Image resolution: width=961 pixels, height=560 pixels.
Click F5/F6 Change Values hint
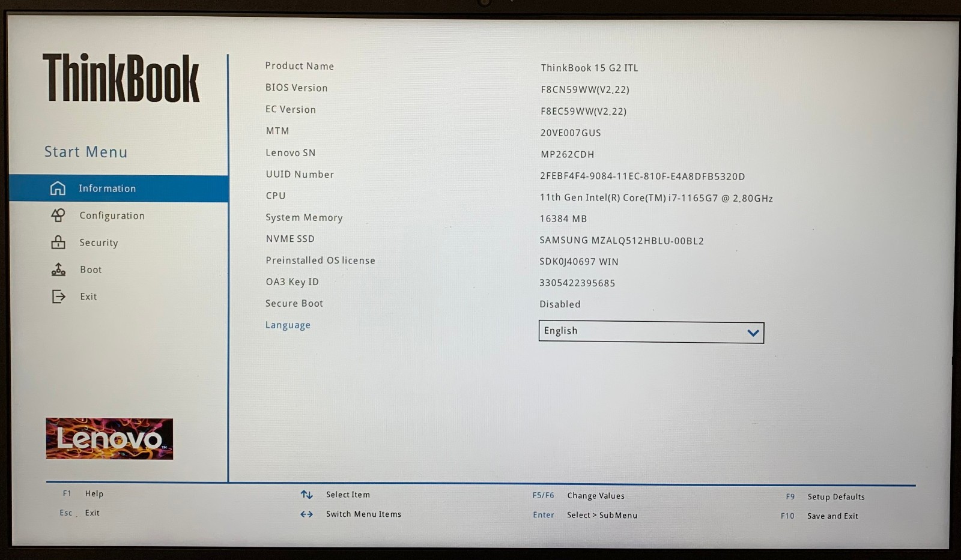pos(578,496)
